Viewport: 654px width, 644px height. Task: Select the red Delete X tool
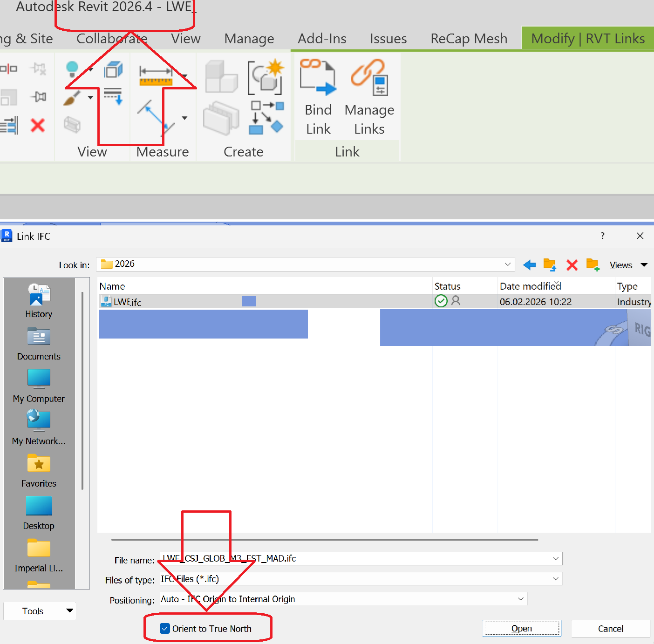pos(38,125)
